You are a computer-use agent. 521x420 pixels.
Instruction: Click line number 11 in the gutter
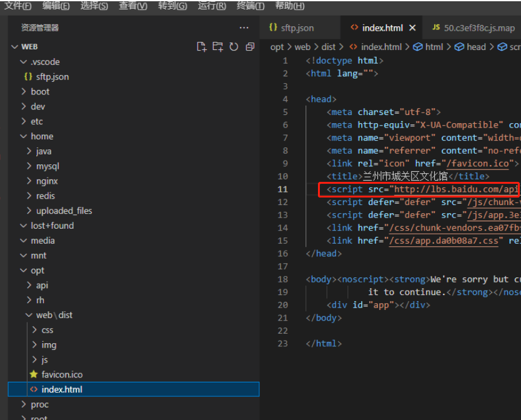click(283, 189)
